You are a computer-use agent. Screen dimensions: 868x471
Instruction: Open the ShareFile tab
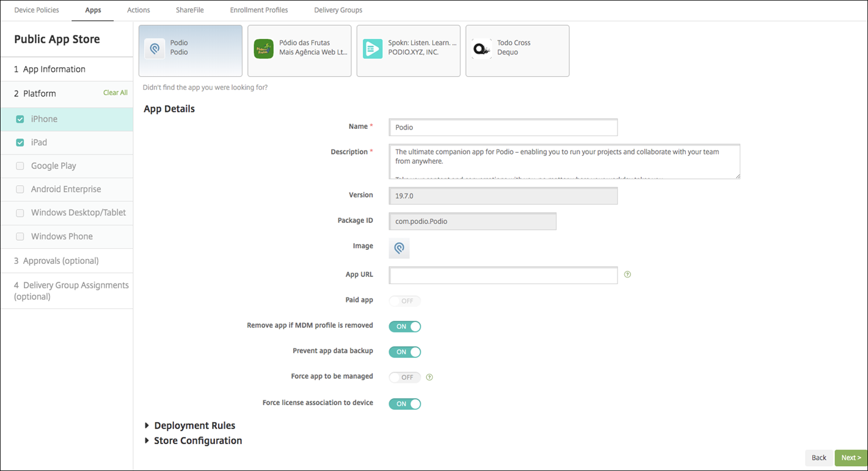[190, 10]
